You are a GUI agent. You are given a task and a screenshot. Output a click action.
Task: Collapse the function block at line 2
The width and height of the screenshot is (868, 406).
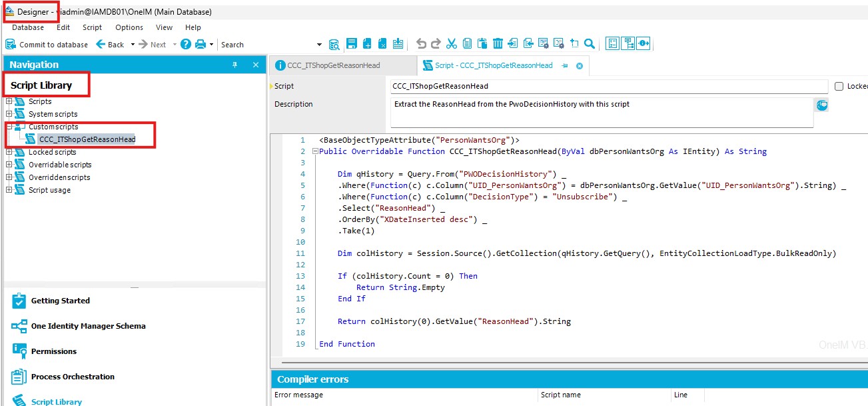click(x=314, y=152)
